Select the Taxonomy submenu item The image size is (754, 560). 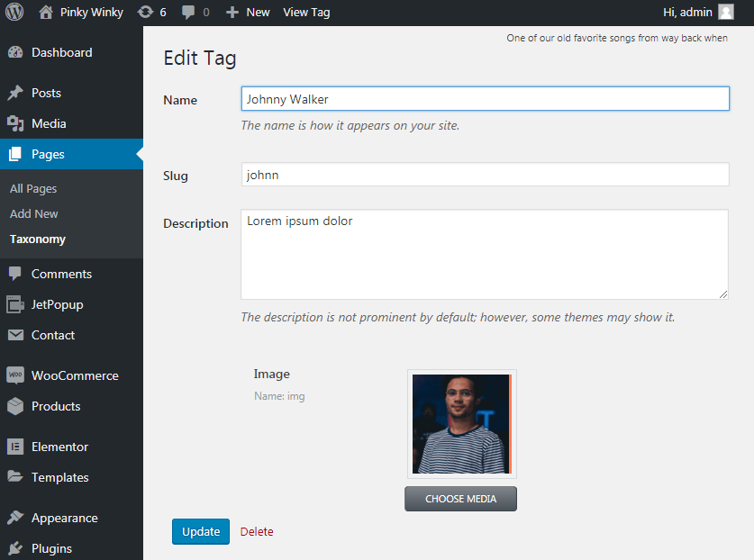[38, 239]
